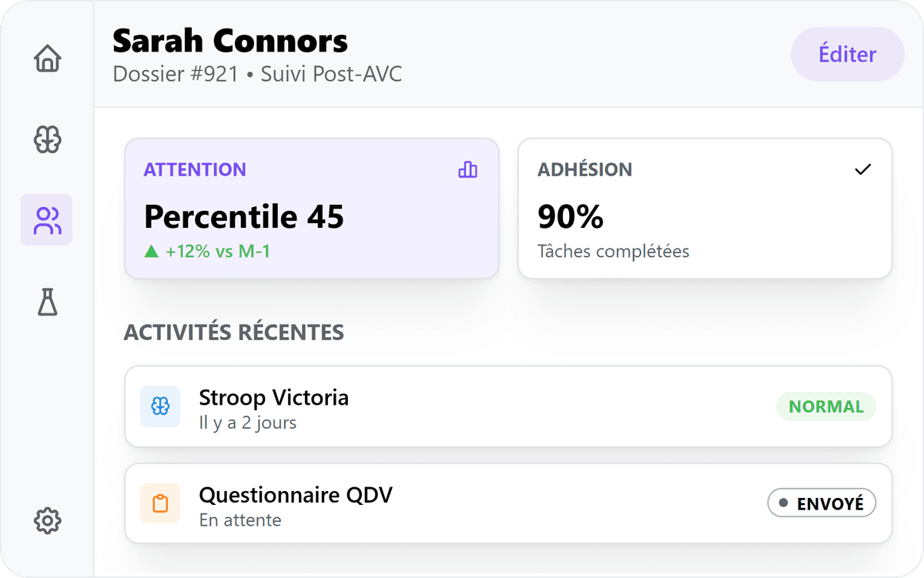Open the lab flask sidebar icon
Image resolution: width=924 pixels, height=578 pixels.
pyautogui.click(x=47, y=302)
